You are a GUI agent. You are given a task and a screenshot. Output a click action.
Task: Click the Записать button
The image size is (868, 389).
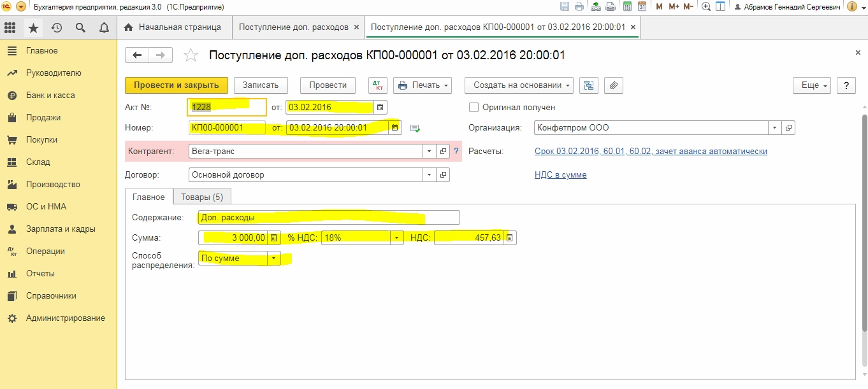coord(261,85)
